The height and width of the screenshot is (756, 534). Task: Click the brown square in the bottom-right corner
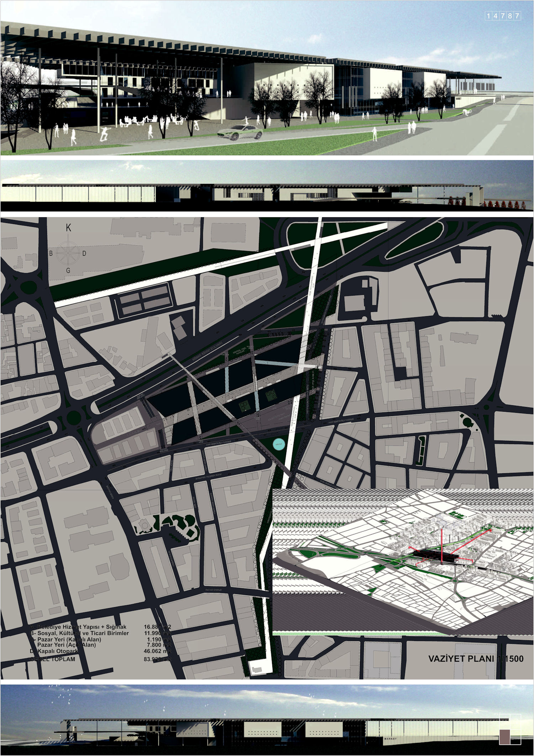click(504, 736)
